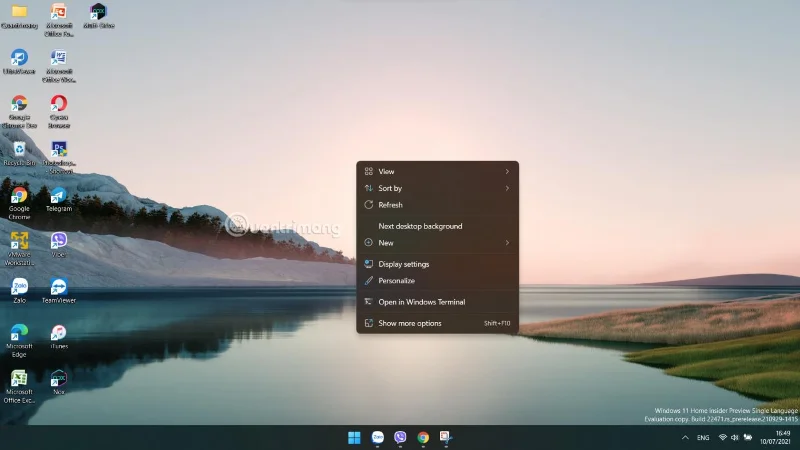The width and height of the screenshot is (800, 450).
Task: Open Microsoft Office Excel desktop shortcut
Action: click(x=19, y=387)
